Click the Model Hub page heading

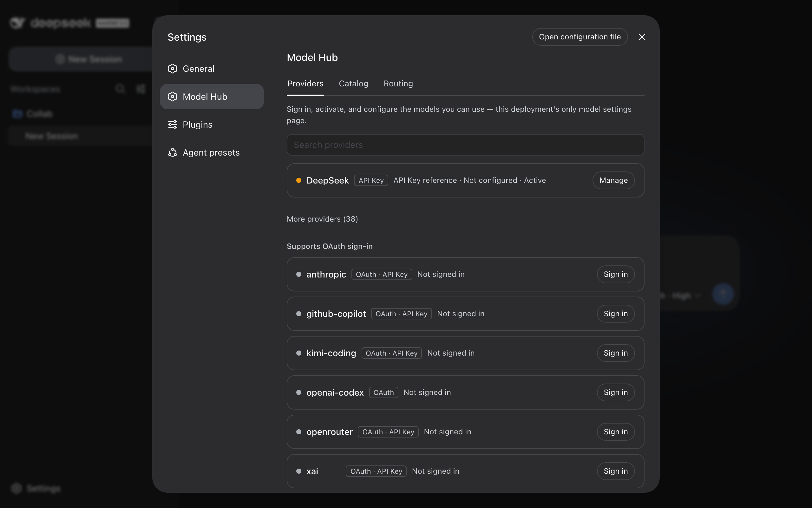(312, 57)
